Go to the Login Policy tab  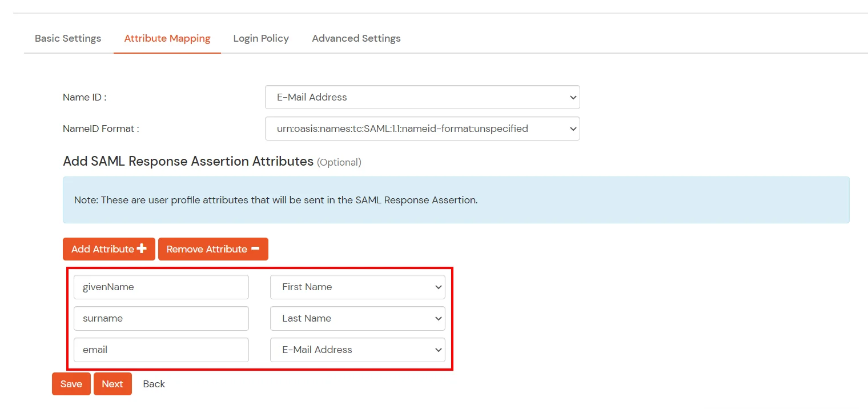tap(261, 38)
